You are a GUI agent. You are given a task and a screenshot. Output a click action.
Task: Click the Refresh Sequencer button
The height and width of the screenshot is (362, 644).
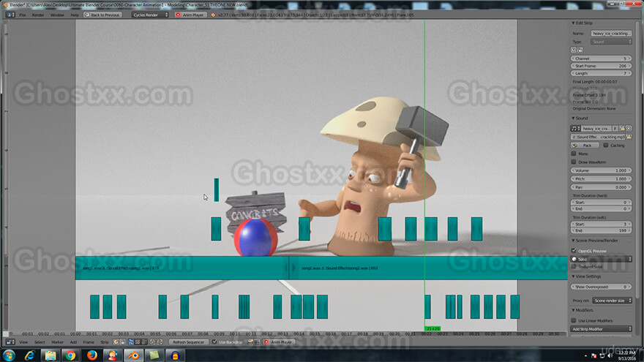(x=189, y=342)
